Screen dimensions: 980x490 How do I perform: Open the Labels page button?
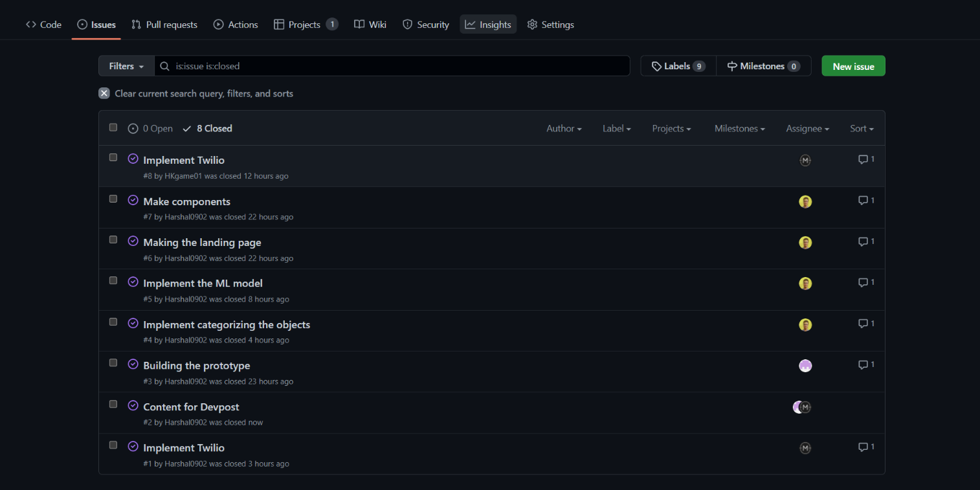(678, 66)
